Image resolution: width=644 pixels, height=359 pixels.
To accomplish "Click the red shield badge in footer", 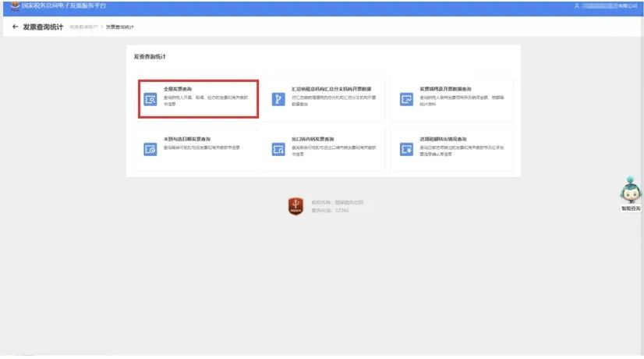I will (295, 205).
